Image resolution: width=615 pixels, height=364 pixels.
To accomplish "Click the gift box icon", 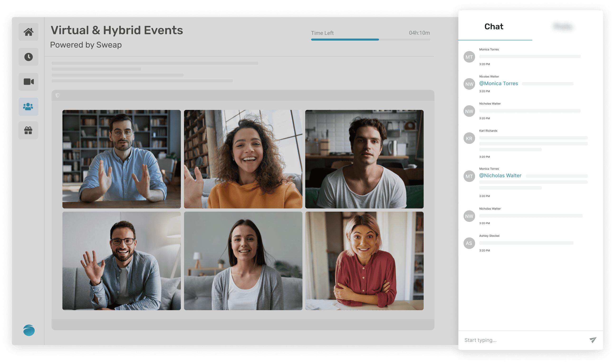I will pos(28,130).
